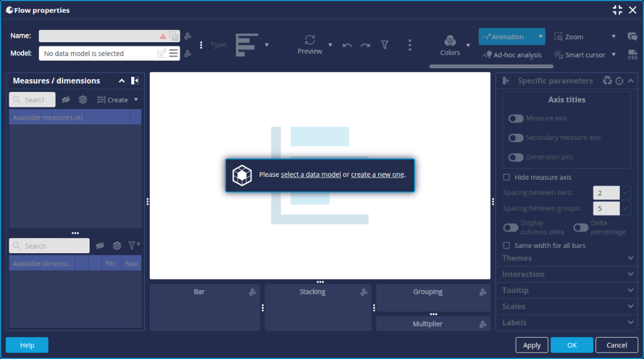644x359 pixels.
Task: Click the comments speech bubble icon
Action: pyautogui.click(x=632, y=36)
